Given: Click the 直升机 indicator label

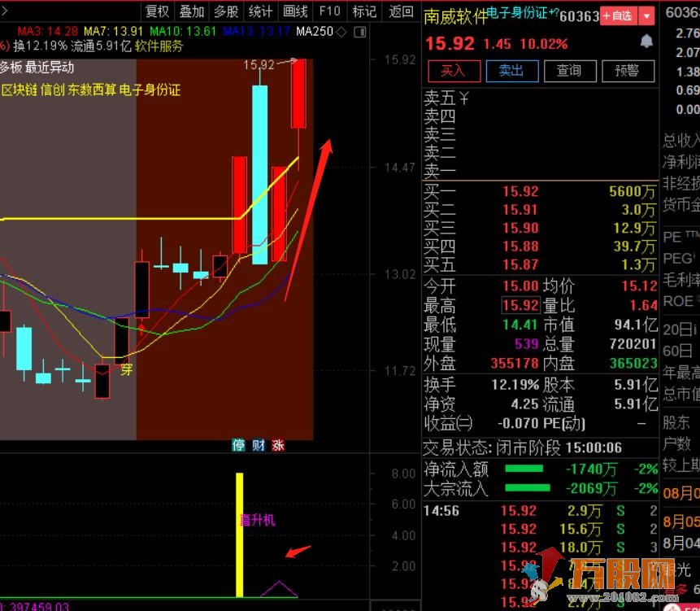Looking at the screenshot, I should click(257, 520).
